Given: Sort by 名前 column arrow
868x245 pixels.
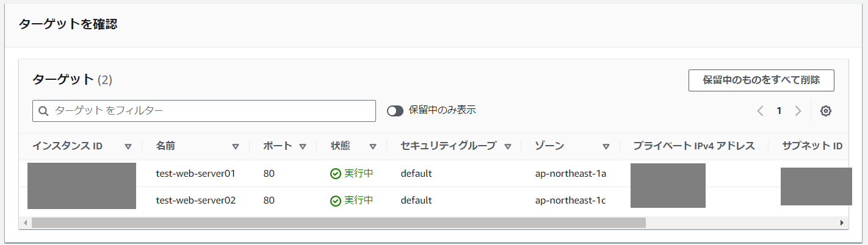Looking at the screenshot, I should pos(236,146).
